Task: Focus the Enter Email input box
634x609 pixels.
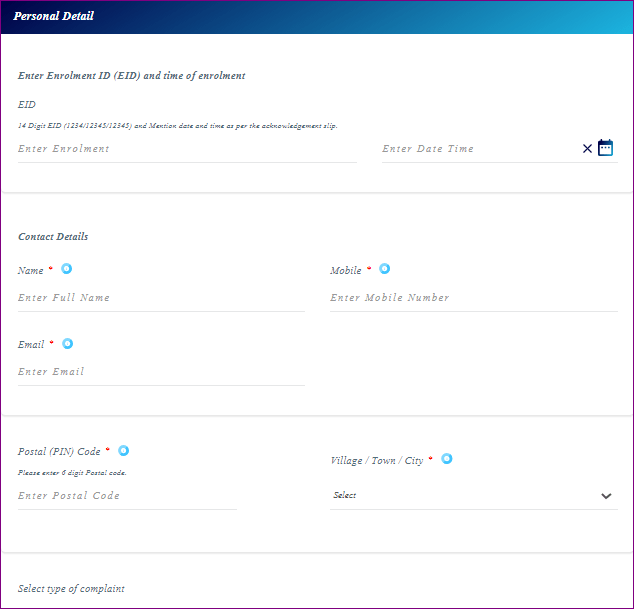Action: pyautogui.click(x=160, y=372)
